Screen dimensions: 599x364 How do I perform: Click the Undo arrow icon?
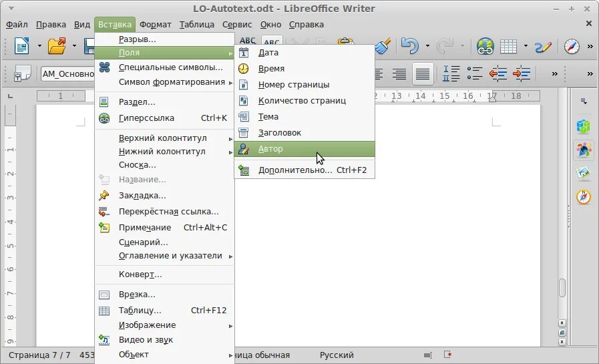[410, 46]
